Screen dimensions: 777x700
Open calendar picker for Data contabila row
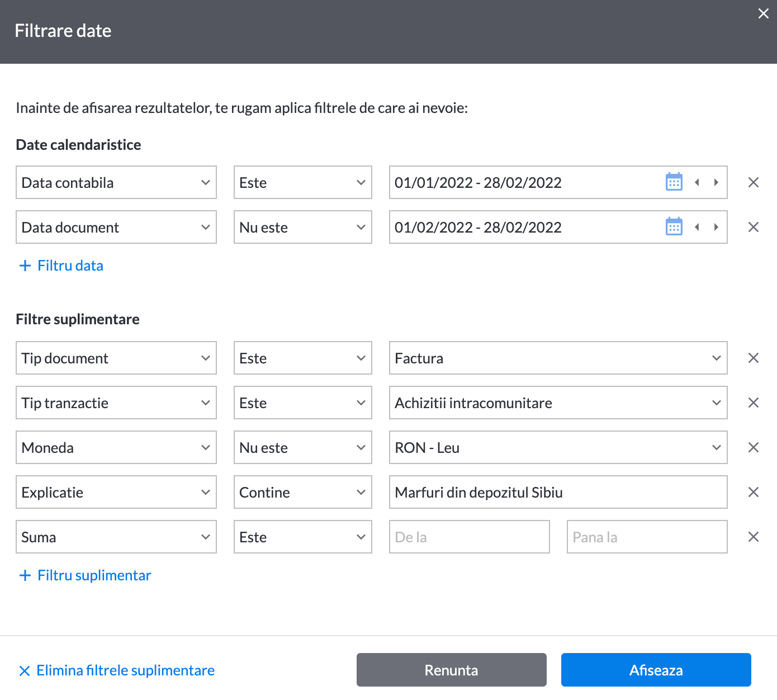674,182
